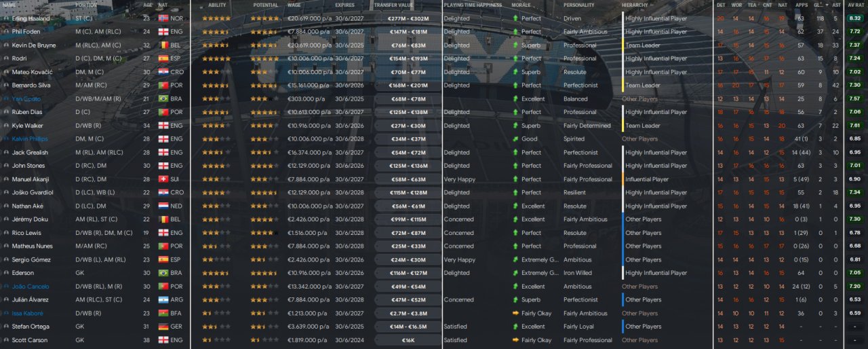The image size is (868, 349).
Task: Sort by the AGE column header
Action: pyautogui.click(x=148, y=5)
